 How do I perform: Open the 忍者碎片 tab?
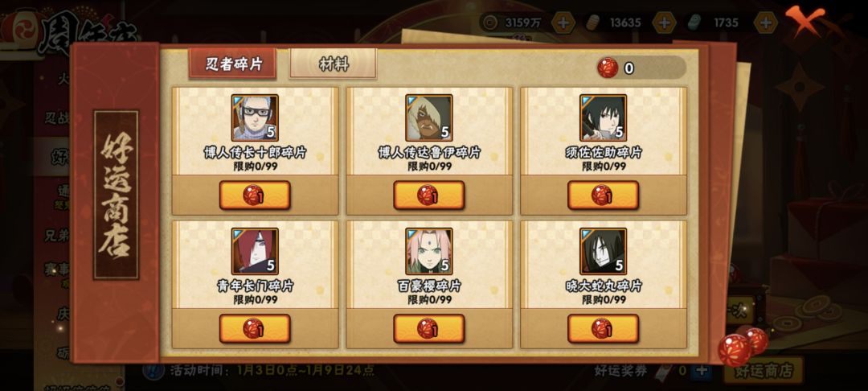232,64
